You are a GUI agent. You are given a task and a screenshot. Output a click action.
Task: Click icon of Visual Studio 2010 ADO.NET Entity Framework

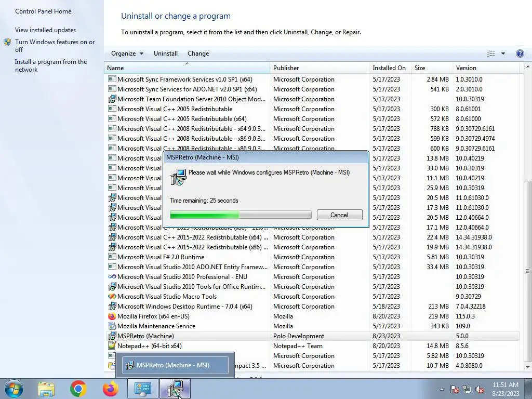[x=112, y=267]
